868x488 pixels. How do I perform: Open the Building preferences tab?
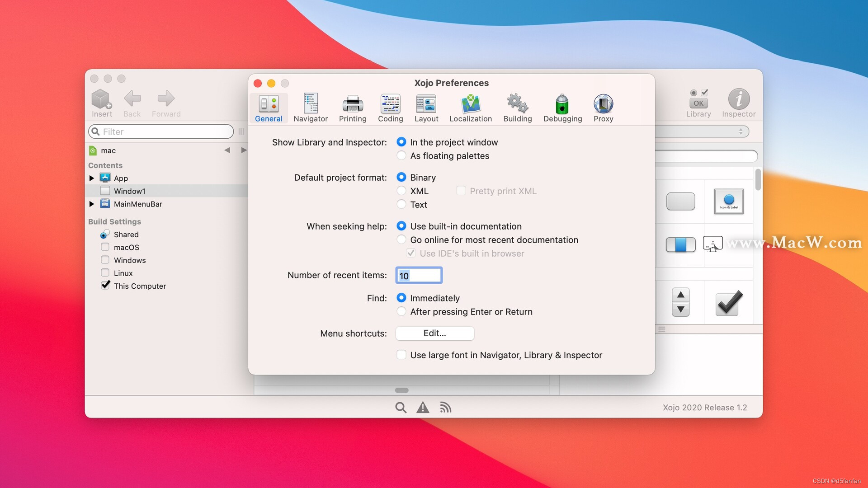518,108
